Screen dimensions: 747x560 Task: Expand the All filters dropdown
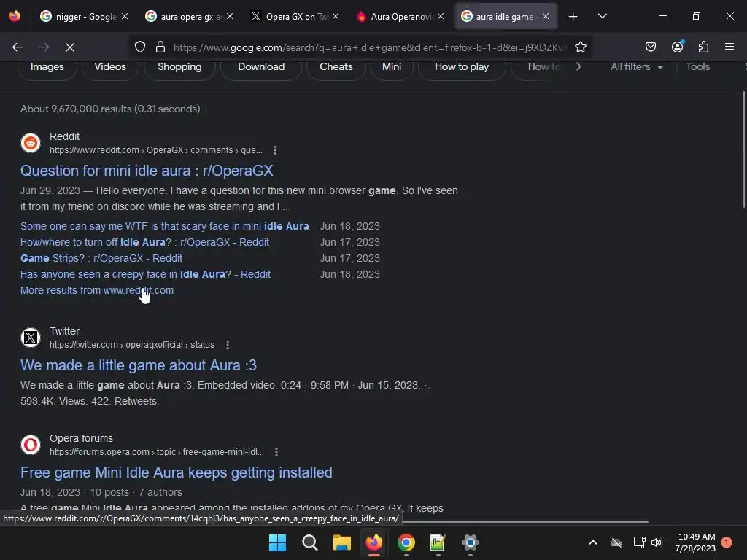(636, 66)
